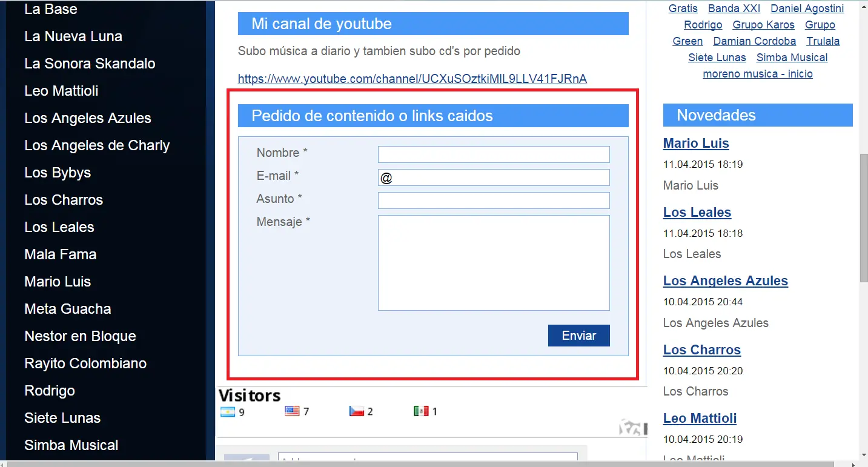Click the Banda XXI tag link

coord(734,8)
